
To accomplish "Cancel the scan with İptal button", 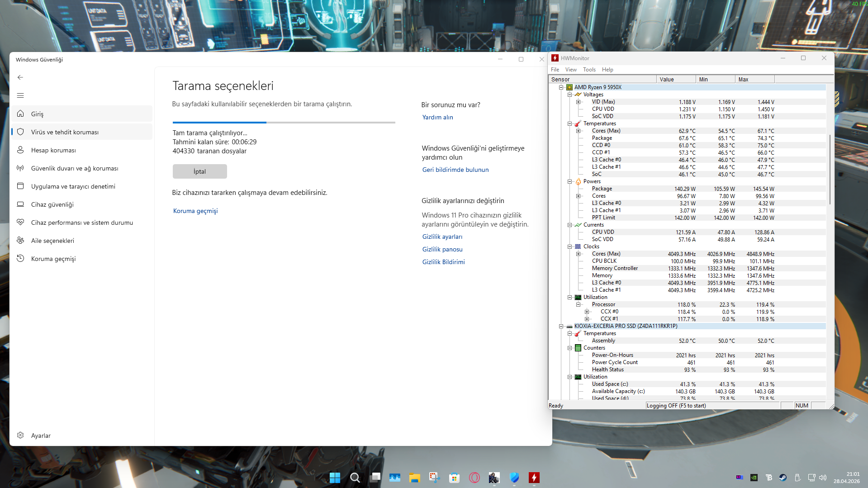I will point(199,171).
